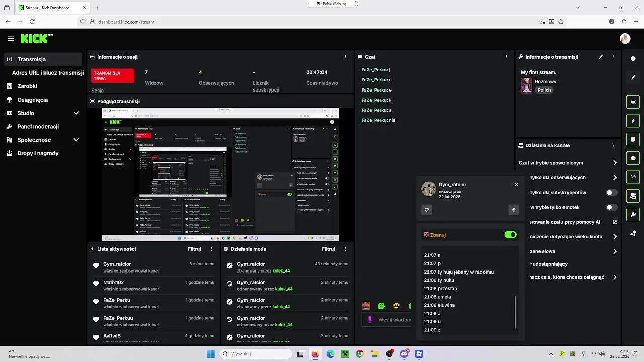
Task: Reload the page with the browser refresh button
Action: pos(32,22)
